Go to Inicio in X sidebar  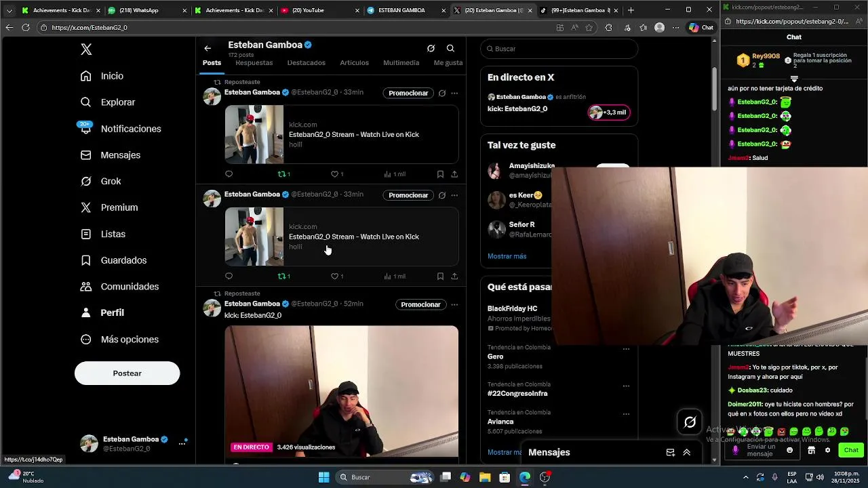[x=102, y=76]
